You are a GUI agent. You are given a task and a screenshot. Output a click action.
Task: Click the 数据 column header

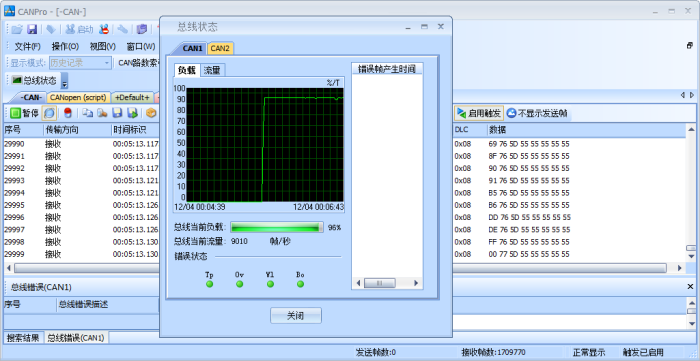586,130
